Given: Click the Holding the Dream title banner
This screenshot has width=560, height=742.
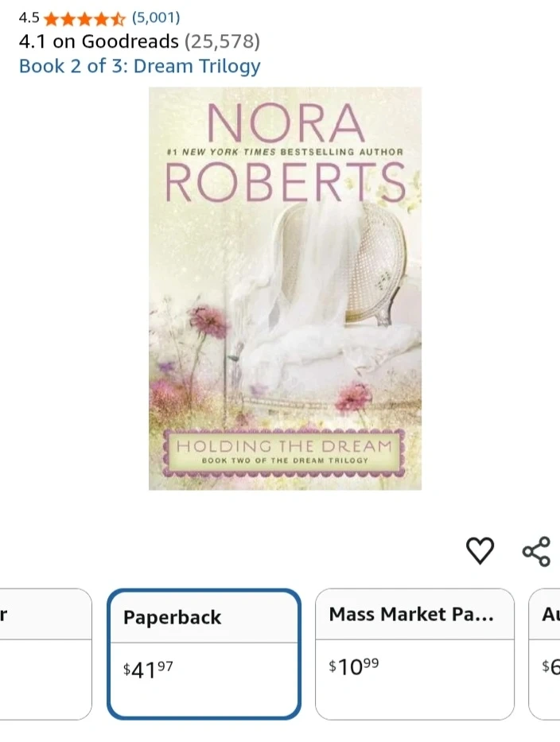Looking at the screenshot, I should (284, 453).
